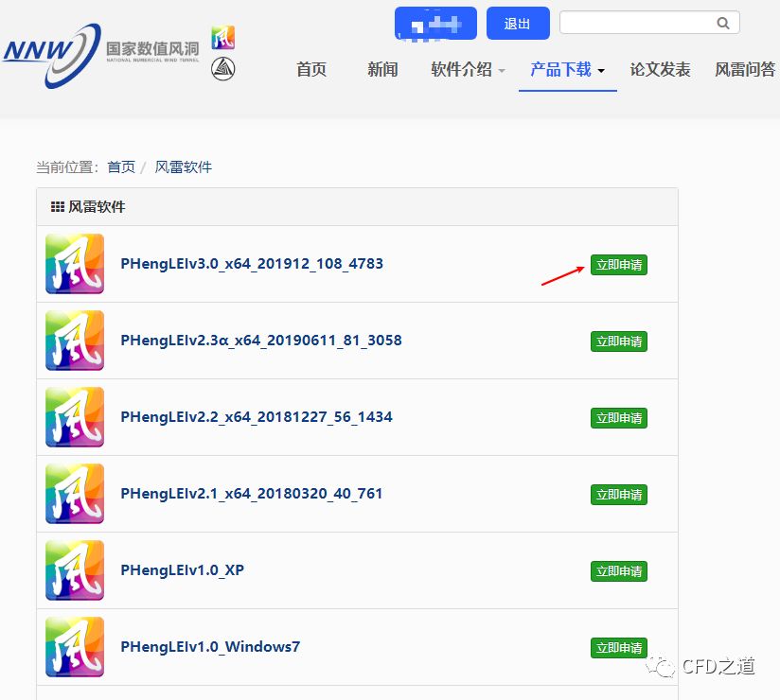Image resolution: width=780 pixels, height=700 pixels.
Task: Click the 退出 logout button
Action: click(x=518, y=23)
